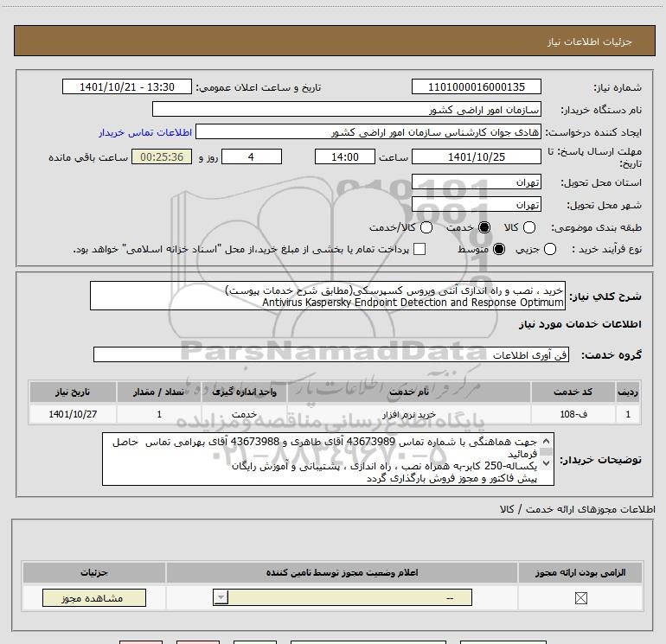The image size is (666, 644).
Task: Click the remaining time counter 00:25:36
Action: 162,157
